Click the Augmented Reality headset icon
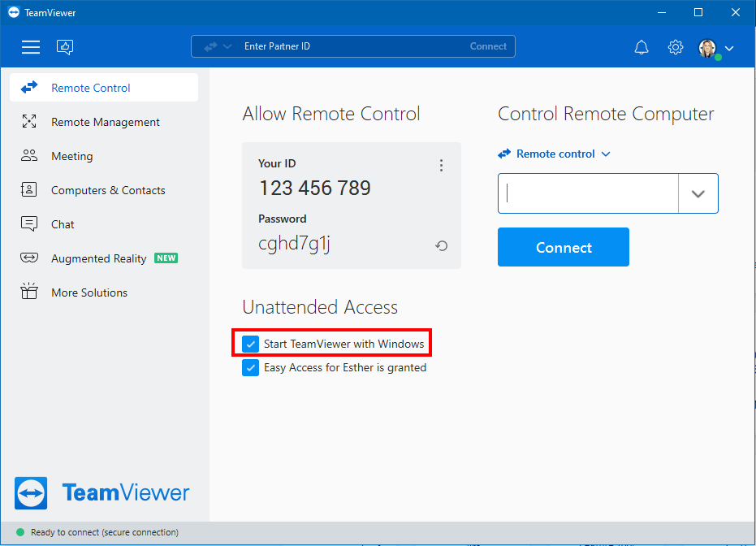The height and width of the screenshot is (546, 756). click(29, 258)
